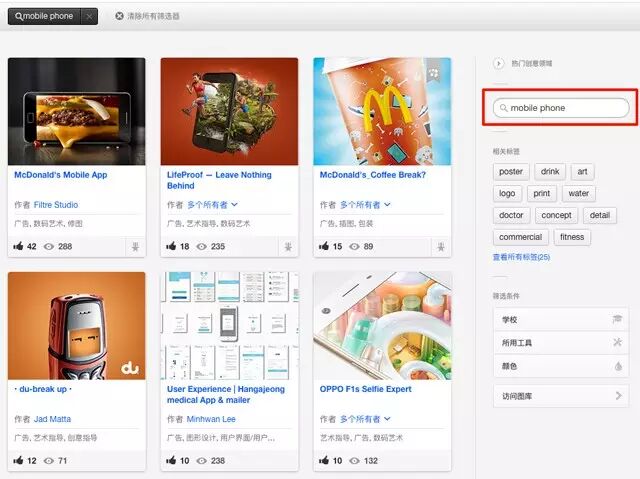Open the tools used filter row
The width and height of the screenshot is (640, 479).
pyautogui.click(x=561, y=343)
